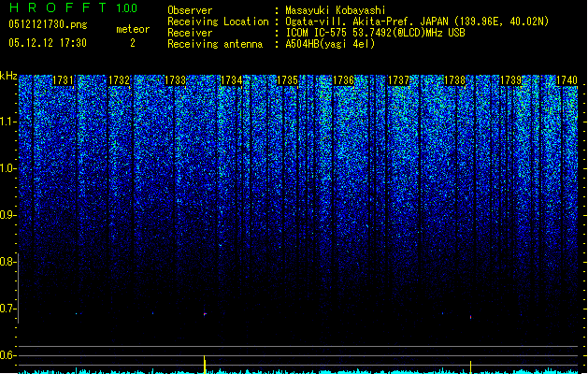Click the ICOM IC-575 receiver text
588x374 pixels.
point(376,33)
